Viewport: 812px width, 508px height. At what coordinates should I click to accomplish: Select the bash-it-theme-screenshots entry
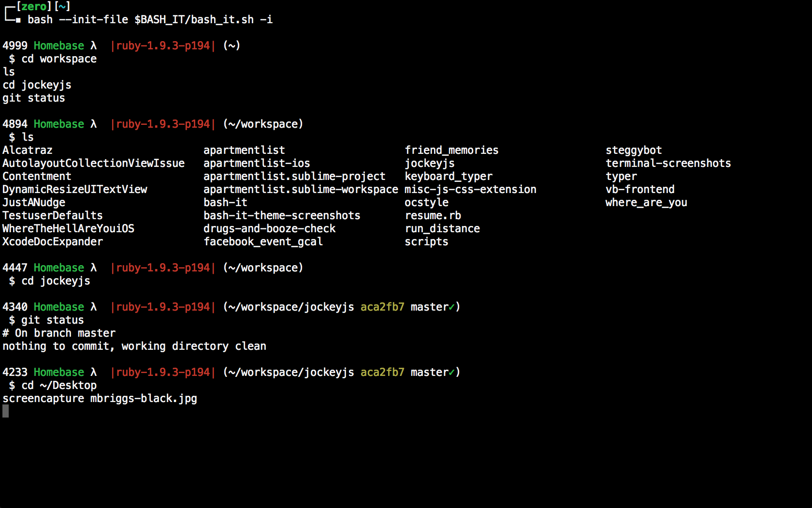[x=282, y=216]
